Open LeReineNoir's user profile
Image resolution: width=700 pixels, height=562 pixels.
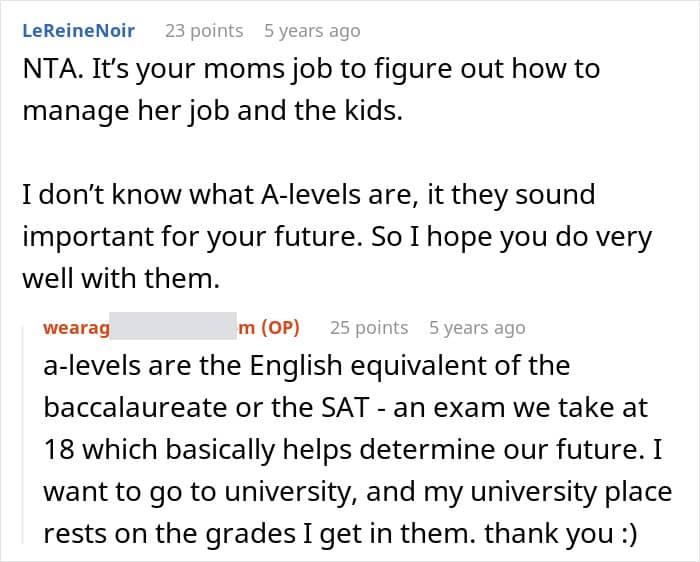pos(78,31)
